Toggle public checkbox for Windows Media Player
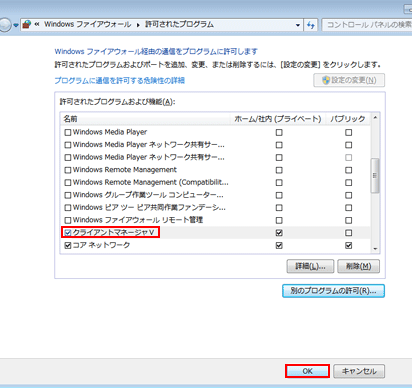 point(348,133)
